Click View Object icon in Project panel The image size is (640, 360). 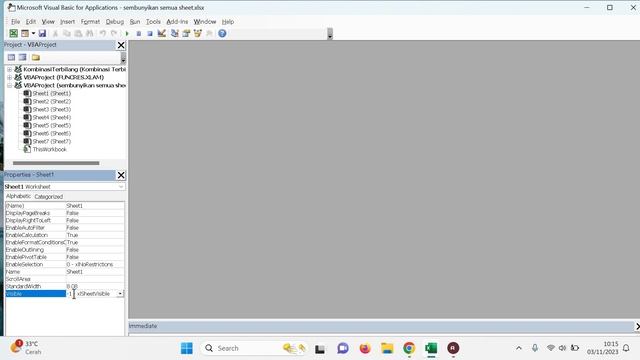[x=22, y=58]
